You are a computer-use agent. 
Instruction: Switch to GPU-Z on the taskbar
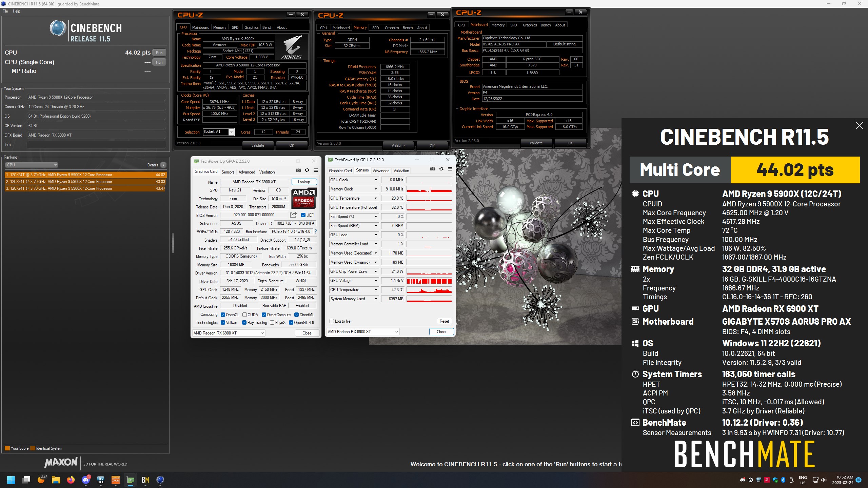(131, 480)
